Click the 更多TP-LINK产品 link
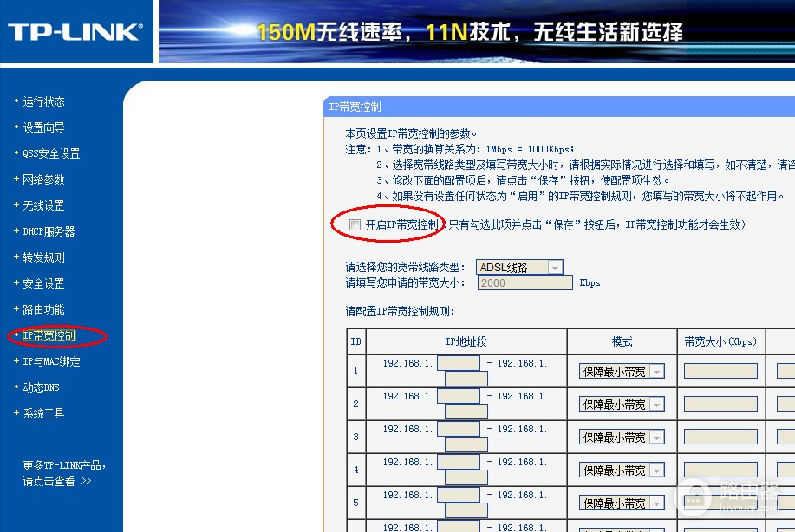The image size is (795, 532). coord(55,464)
